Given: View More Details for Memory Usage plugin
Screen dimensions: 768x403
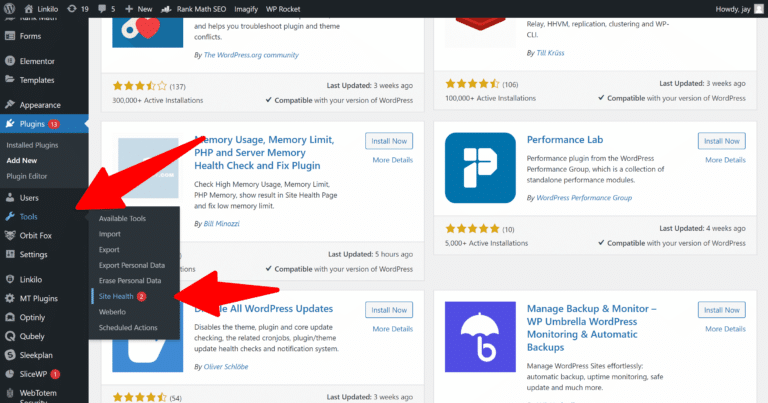Looking at the screenshot, I should point(392,160).
